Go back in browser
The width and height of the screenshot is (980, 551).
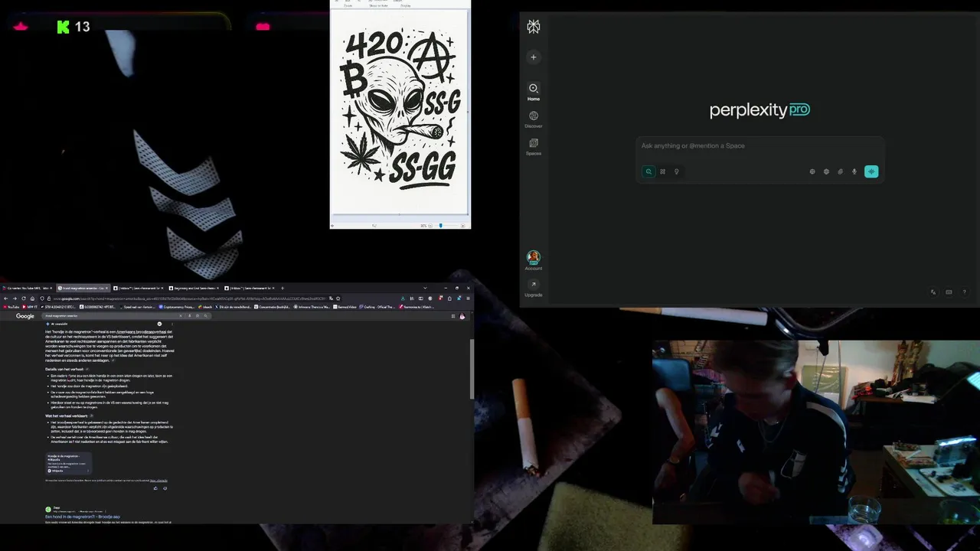tap(5, 298)
